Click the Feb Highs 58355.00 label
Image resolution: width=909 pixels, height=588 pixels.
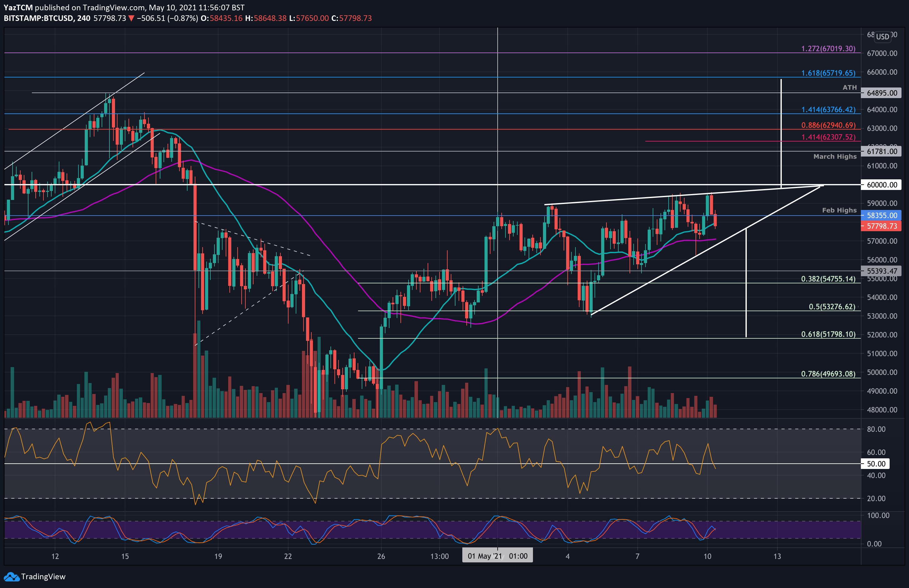881,215
